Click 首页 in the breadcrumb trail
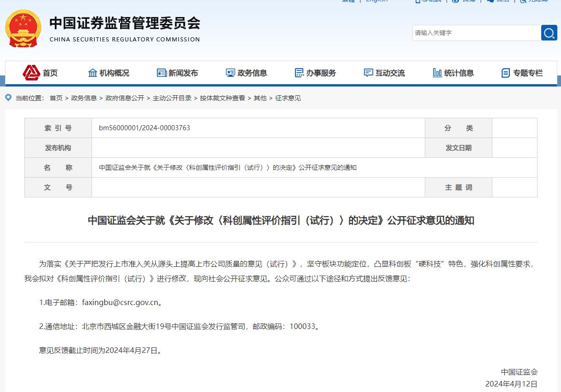Image resolution: width=561 pixels, height=392 pixels. 56,98
